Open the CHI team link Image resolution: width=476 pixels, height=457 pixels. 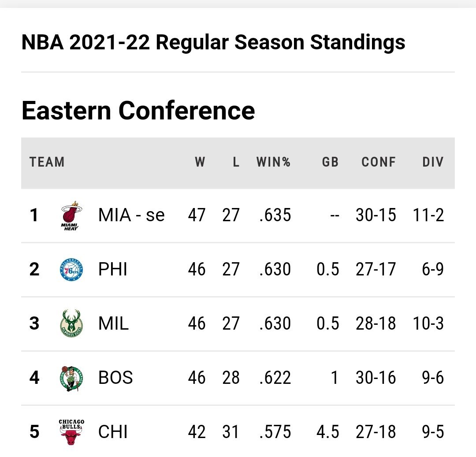113,432
